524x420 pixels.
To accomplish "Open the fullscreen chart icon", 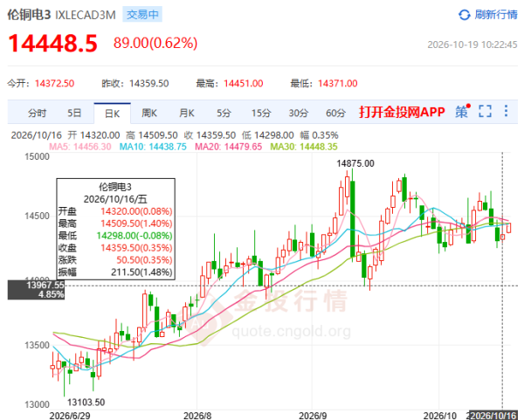I will click(x=485, y=111).
